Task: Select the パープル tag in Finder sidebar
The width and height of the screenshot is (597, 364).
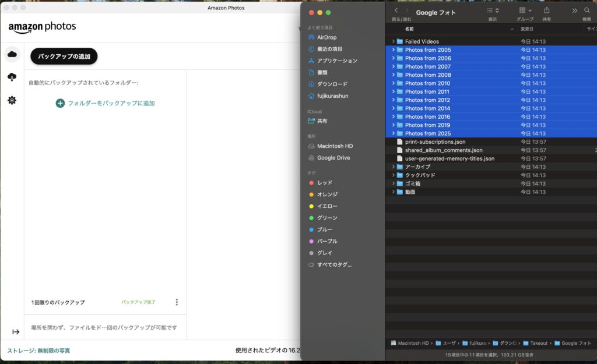Action: coord(328,242)
